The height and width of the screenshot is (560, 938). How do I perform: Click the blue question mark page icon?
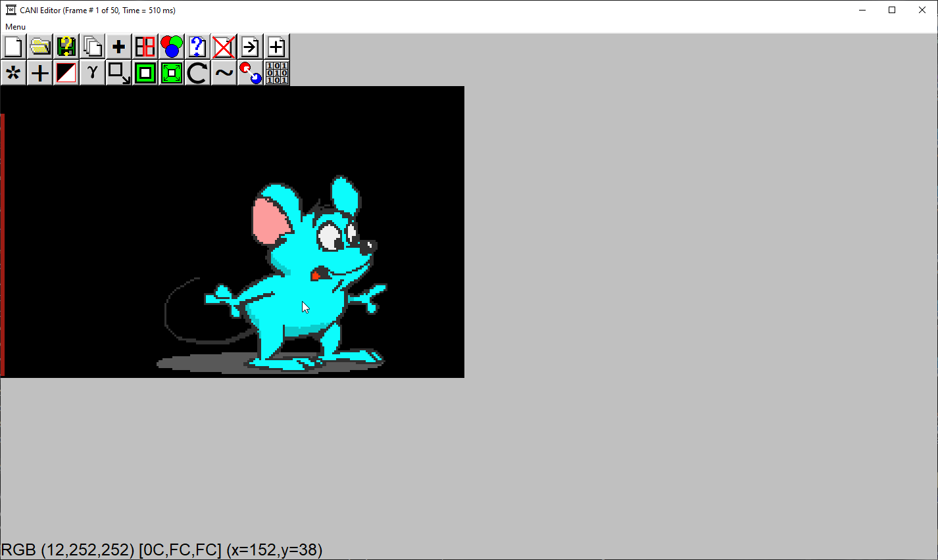(197, 47)
